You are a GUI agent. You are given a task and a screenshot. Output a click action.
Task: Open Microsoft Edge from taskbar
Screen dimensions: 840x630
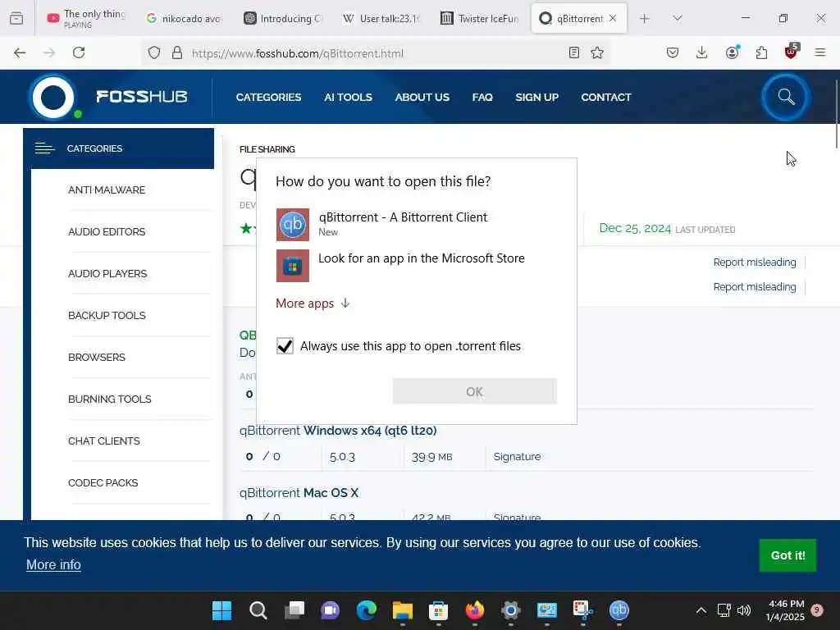(367, 610)
